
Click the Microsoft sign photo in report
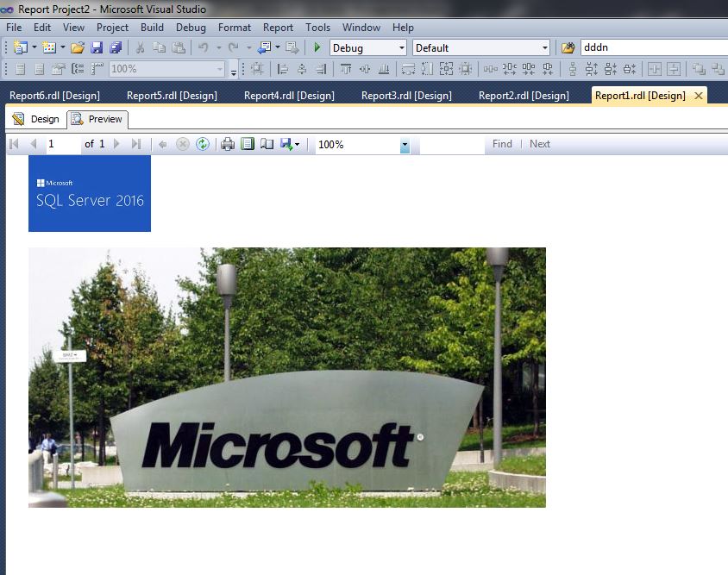tap(287, 378)
